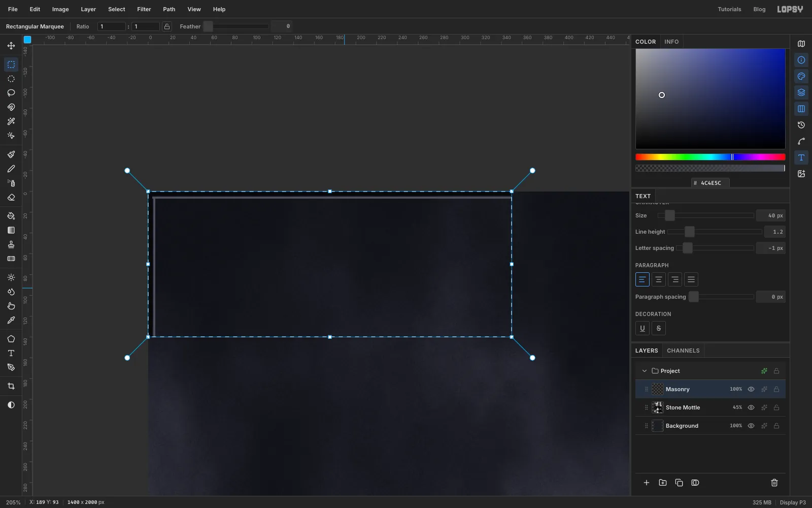Select the Stamp tool
812x508 pixels.
[11, 244]
